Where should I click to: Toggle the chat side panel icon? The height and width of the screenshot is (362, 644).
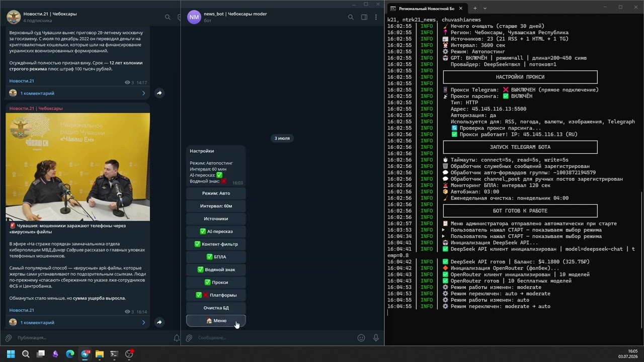pos(364,17)
